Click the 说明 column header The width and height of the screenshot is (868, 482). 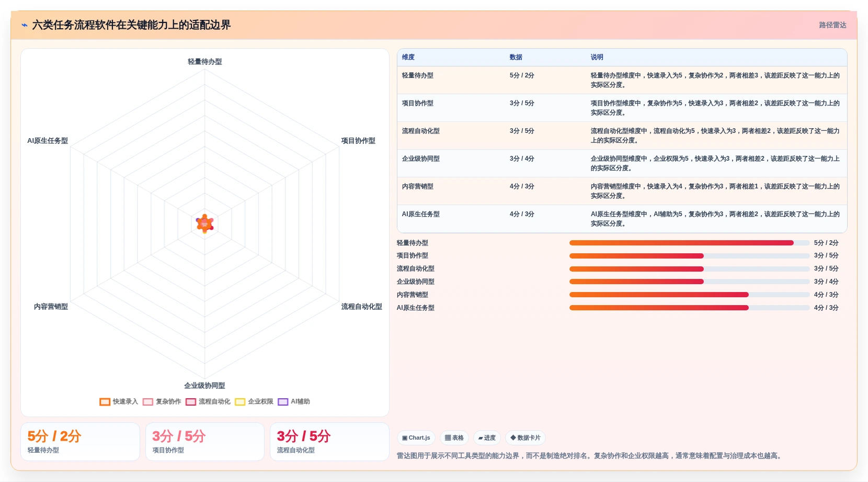597,57
